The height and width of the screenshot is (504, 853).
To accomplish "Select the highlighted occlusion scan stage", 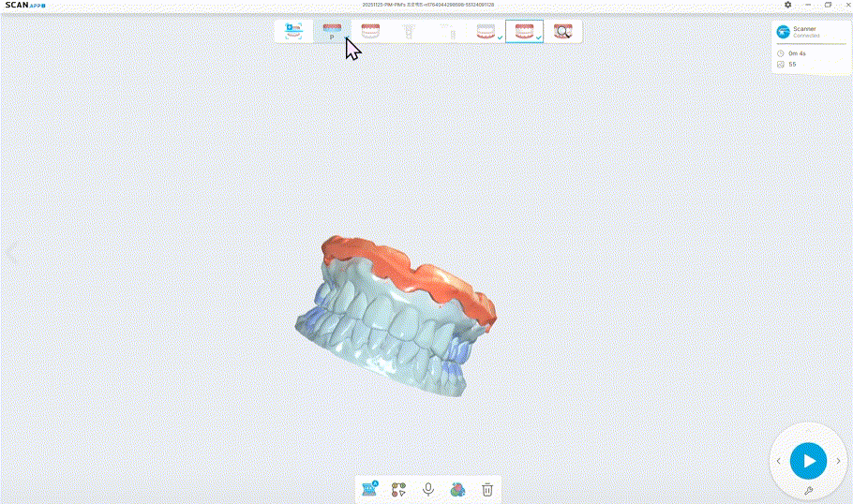I will click(x=524, y=32).
